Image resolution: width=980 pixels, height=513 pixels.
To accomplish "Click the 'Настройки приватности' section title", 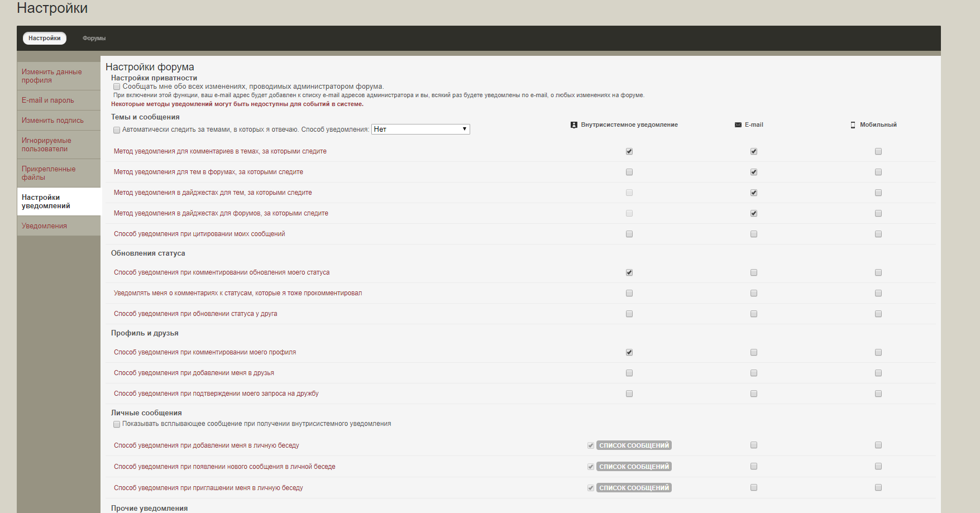I will [x=154, y=78].
